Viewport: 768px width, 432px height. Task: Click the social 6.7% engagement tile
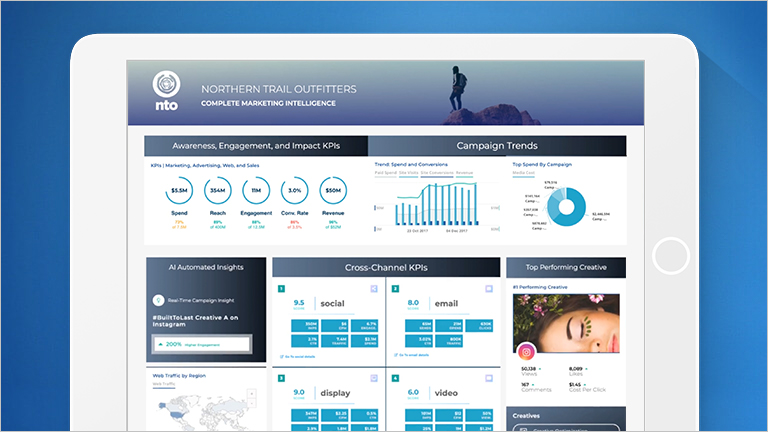coord(364,326)
